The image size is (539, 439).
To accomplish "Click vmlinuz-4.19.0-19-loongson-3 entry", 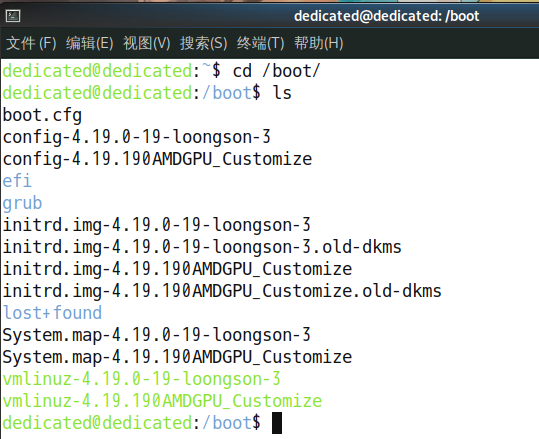I will pyautogui.click(x=142, y=380).
